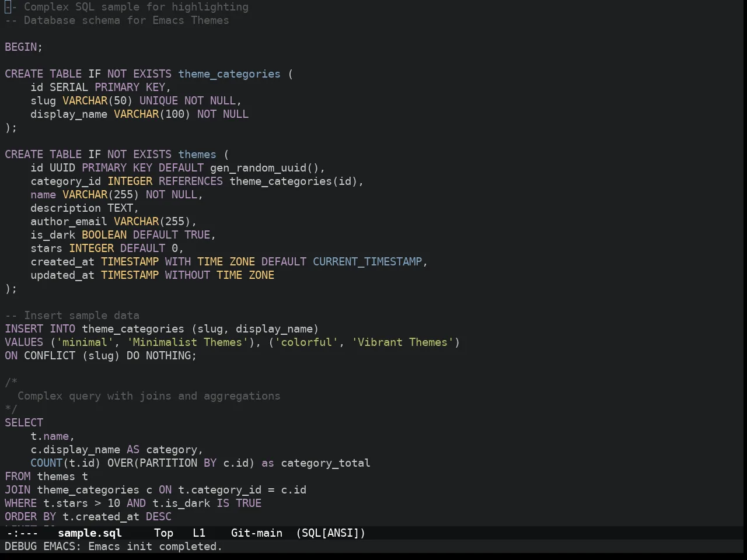Click the 'colorful' string literal
747x560 pixels.
coord(306,342)
